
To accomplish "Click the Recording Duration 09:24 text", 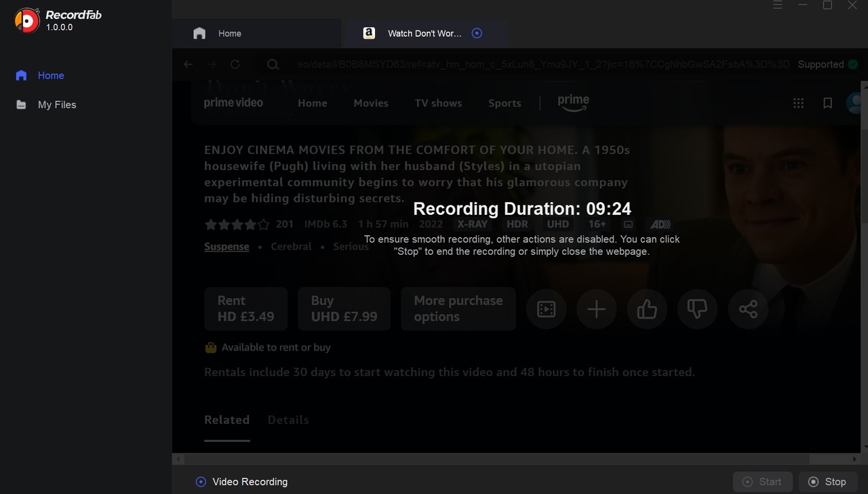I will 522,209.
